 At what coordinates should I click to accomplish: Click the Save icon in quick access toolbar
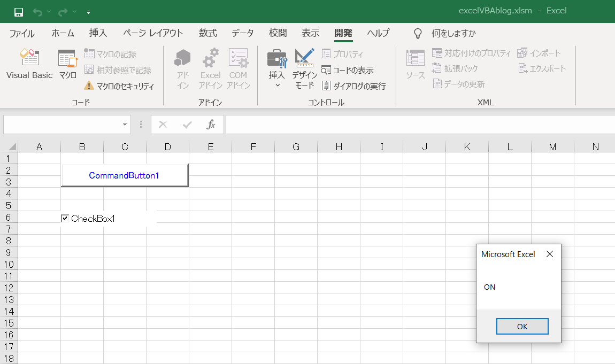pos(18,10)
